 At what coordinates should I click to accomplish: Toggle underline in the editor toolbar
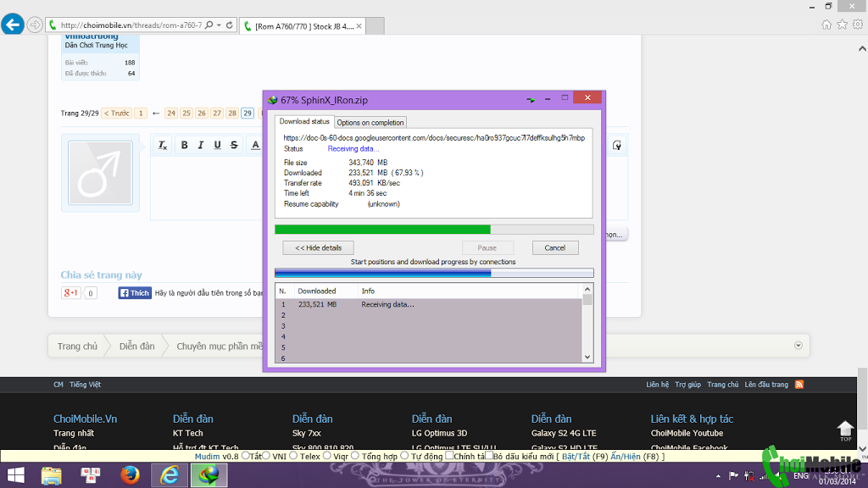(x=218, y=145)
